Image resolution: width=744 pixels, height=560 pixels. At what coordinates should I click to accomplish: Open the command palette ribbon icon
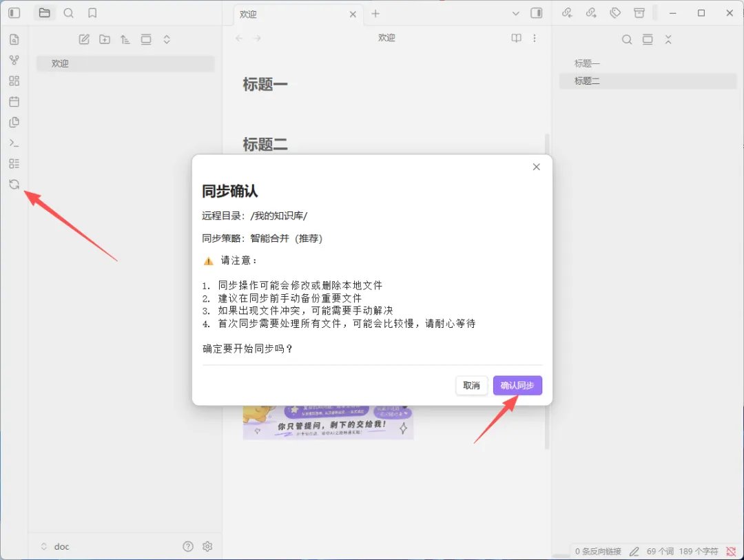(x=14, y=143)
